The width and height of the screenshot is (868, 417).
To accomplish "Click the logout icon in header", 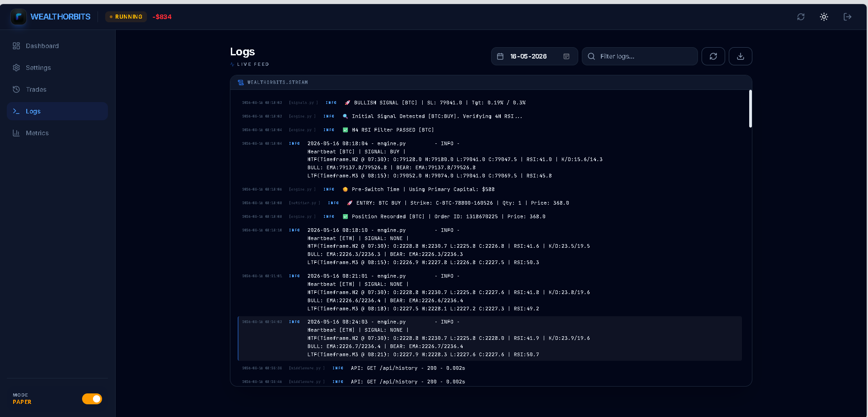I will tap(847, 17).
